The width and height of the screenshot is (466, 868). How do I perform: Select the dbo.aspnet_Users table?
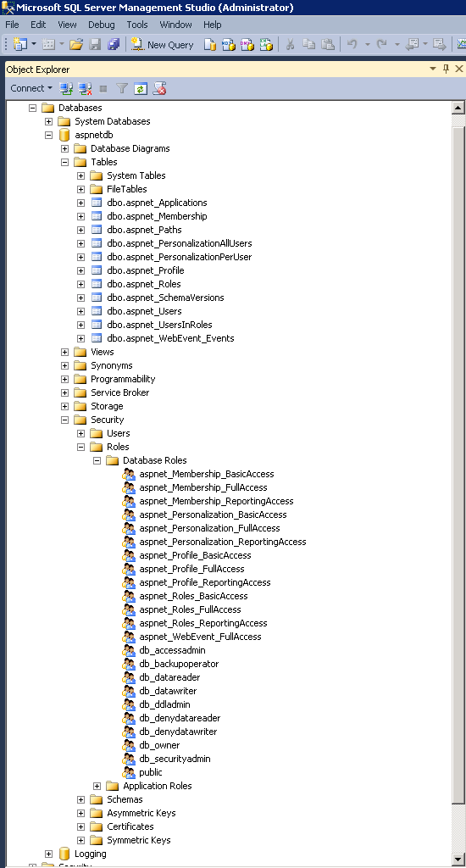(144, 311)
